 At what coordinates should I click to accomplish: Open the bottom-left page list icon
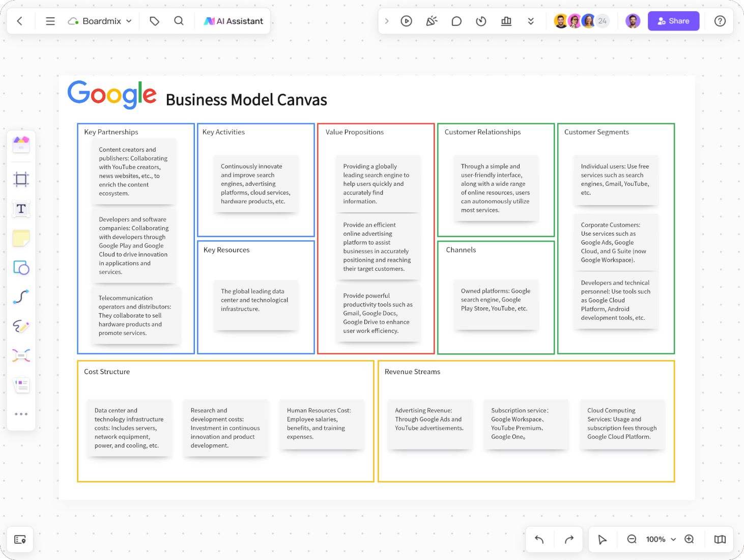20,539
